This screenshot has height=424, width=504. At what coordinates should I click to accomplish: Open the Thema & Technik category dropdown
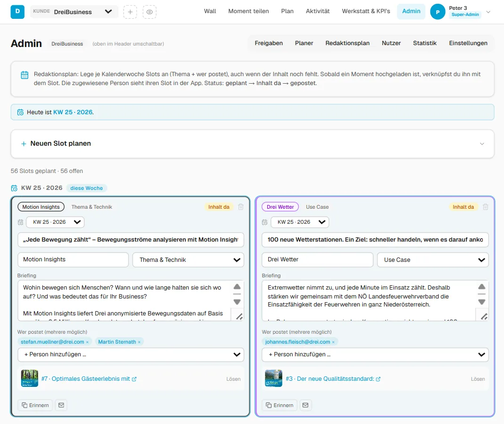(x=188, y=260)
